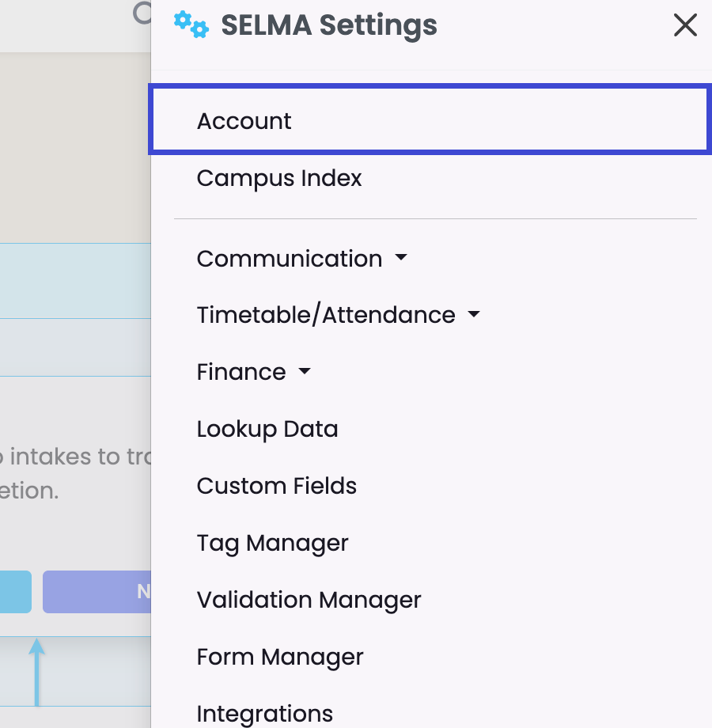Open the Tag Manager
This screenshot has height=728, width=712.
(273, 543)
